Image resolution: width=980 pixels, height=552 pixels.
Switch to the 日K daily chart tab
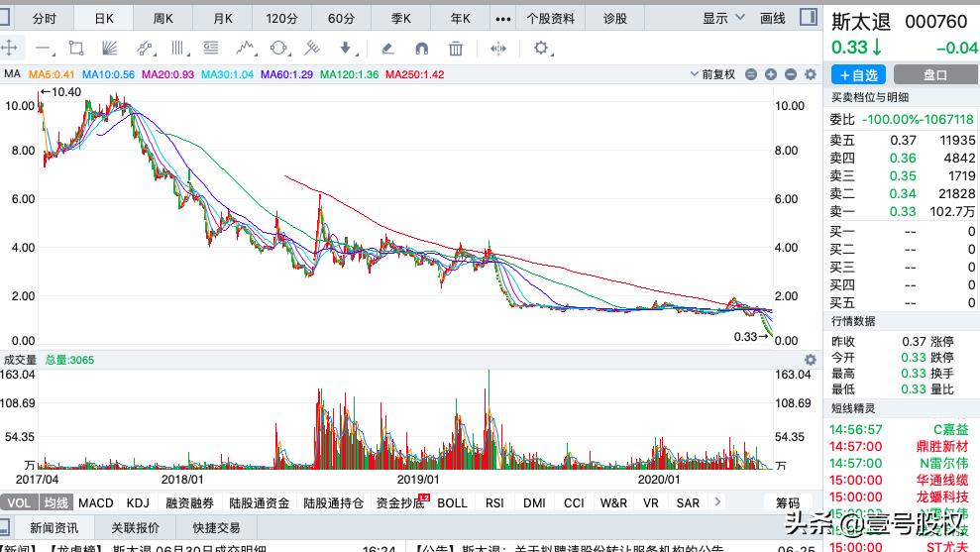tap(104, 19)
